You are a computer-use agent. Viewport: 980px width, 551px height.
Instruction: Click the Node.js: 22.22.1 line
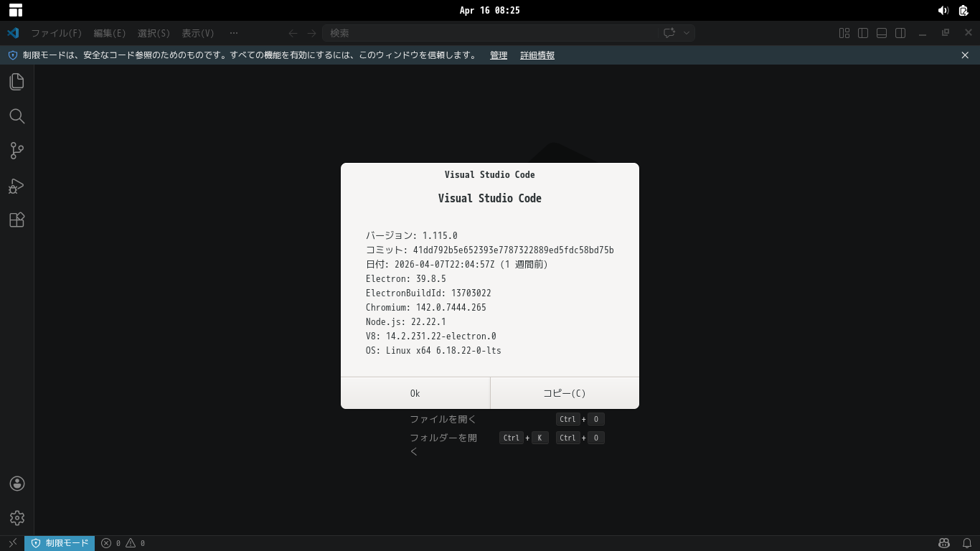click(406, 321)
